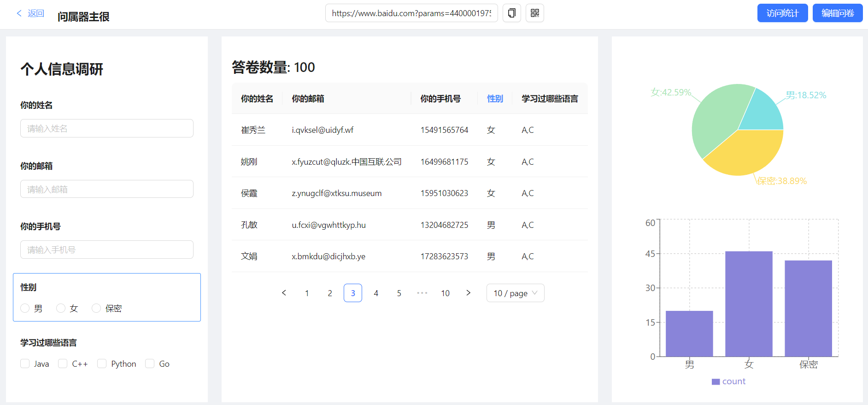Click the 访问统计 button
The height and width of the screenshot is (405, 868).
point(782,13)
